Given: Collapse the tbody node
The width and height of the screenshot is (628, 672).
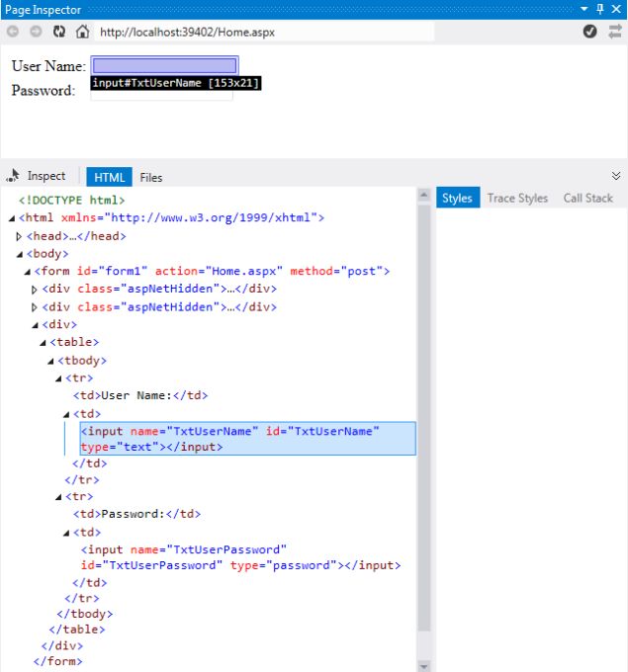Looking at the screenshot, I should pyautogui.click(x=50, y=362).
